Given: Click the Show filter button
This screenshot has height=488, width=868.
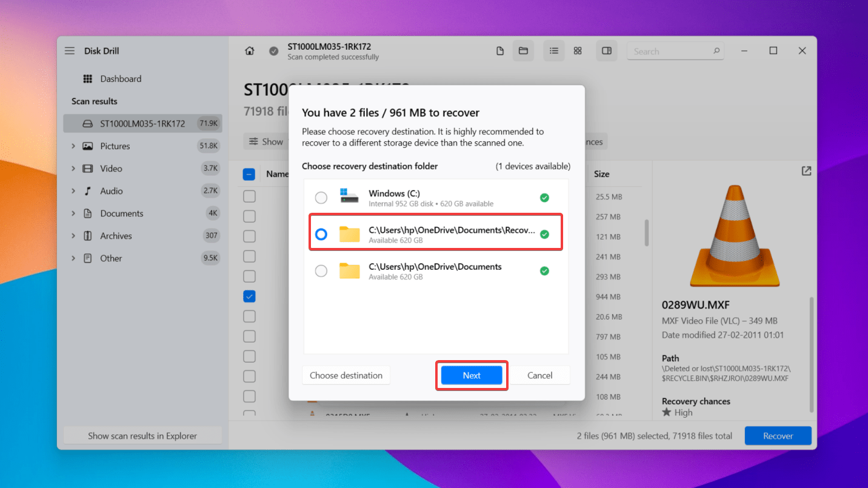Looking at the screenshot, I should [x=266, y=141].
